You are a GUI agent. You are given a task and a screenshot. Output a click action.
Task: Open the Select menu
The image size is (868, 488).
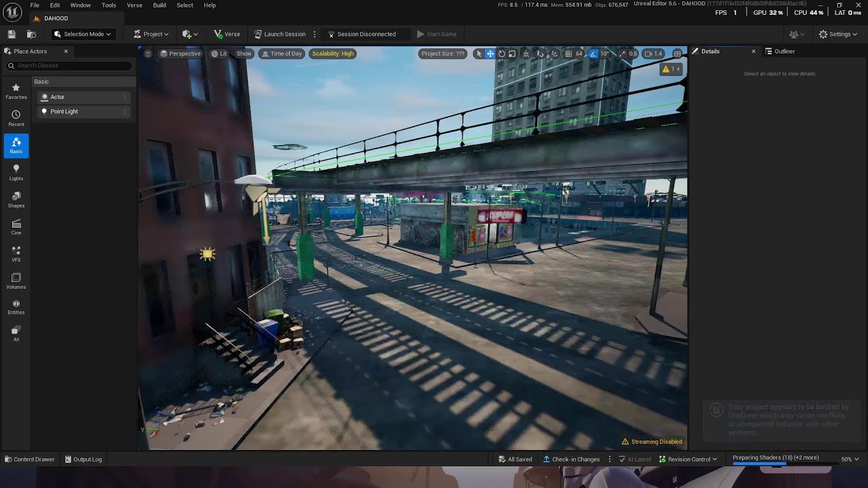pyautogui.click(x=185, y=5)
